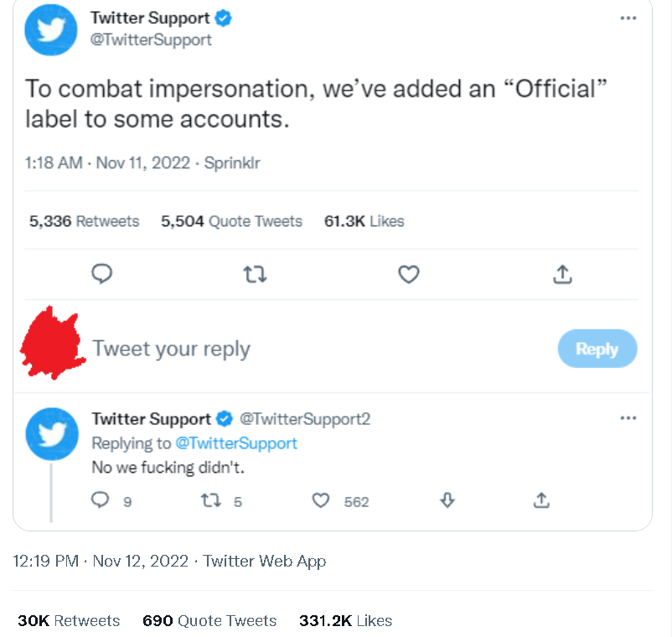Screen dimensions: 672x637
Task: Open the @TwitterSupport handle in Replying to
Action: coord(236,443)
